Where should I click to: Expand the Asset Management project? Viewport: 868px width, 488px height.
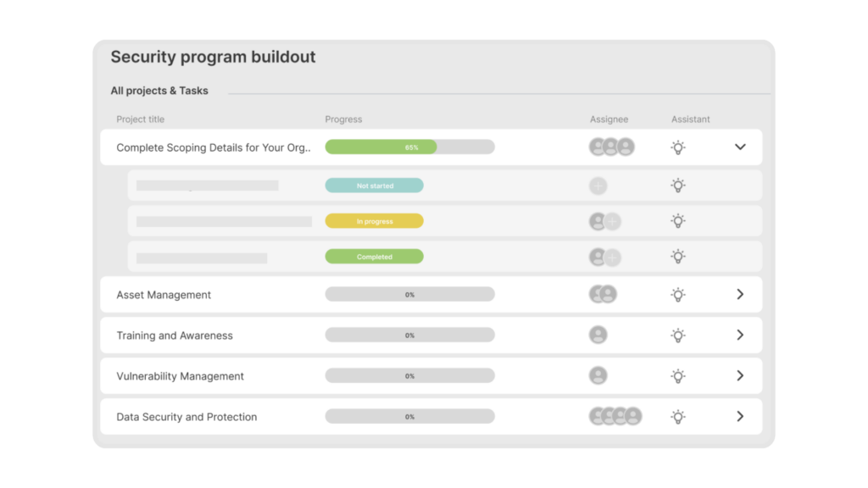tap(740, 295)
